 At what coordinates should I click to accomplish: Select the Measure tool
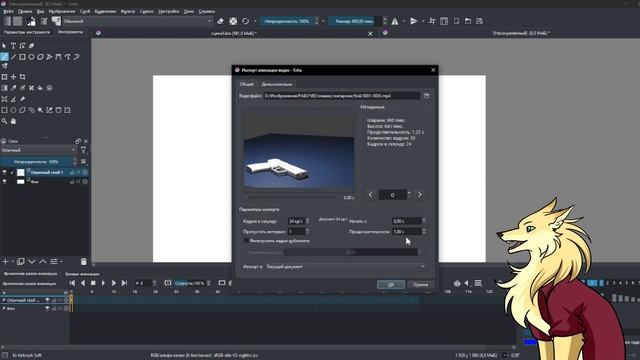click(x=13, y=99)
